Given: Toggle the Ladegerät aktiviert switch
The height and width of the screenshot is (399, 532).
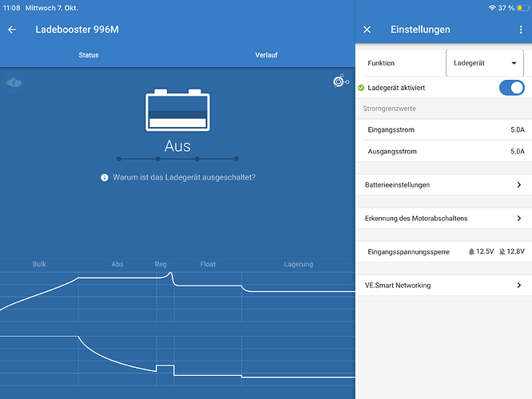Looking at the screenshot, I should 512,88.
